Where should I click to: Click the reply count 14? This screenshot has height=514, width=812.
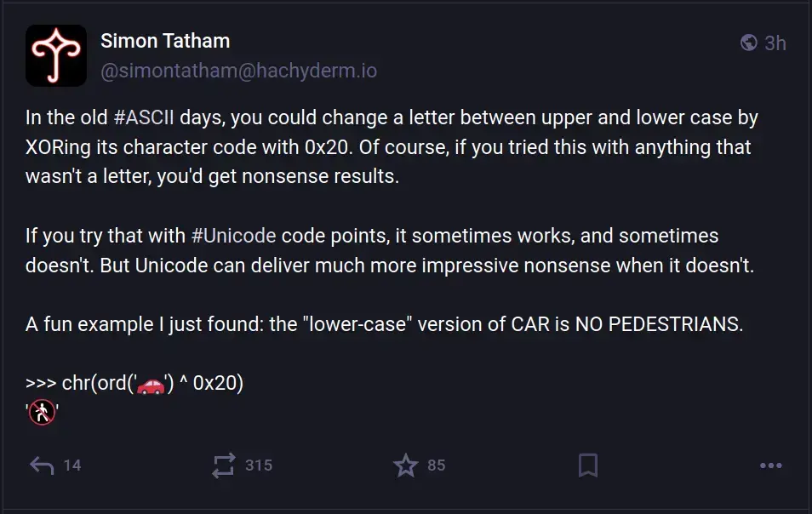pyautogui.click(x=72, y=465)
